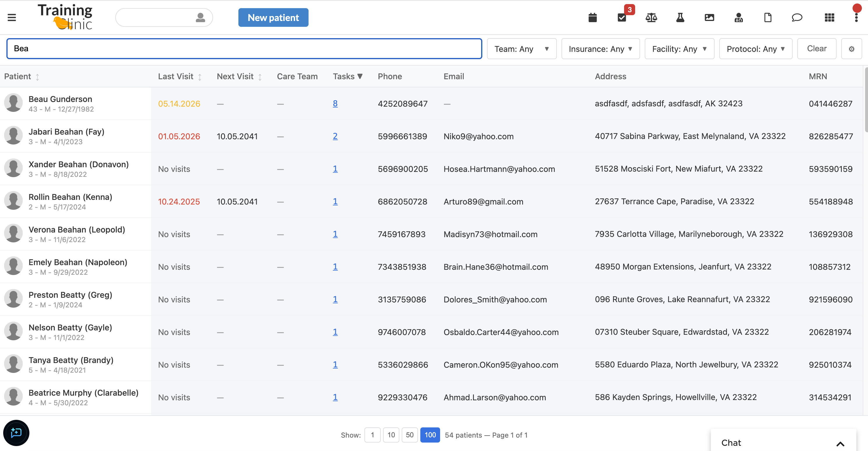868x451 pixels.
Task: Click Preston Beatty's avatar
Action: coord(13,299)
